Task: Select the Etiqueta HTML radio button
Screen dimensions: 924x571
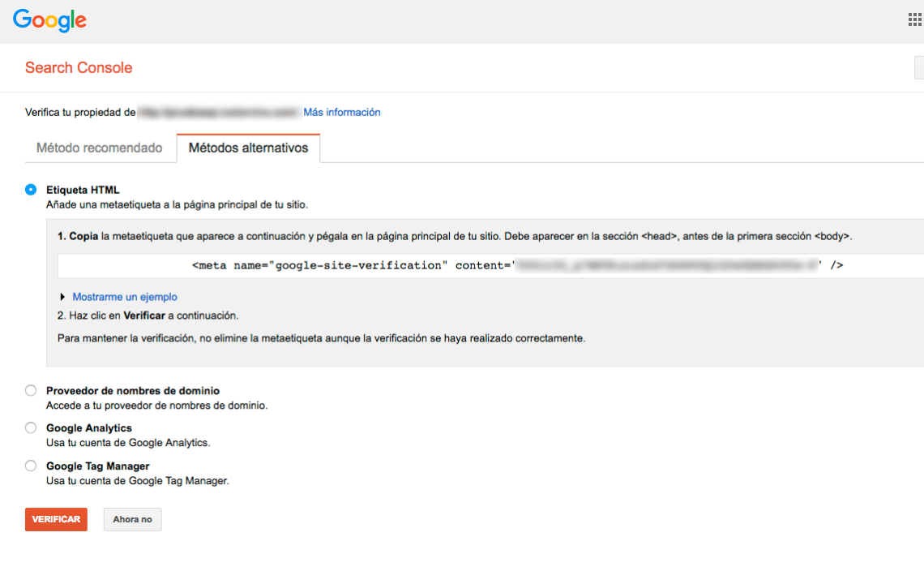Action: coord(31,189)
